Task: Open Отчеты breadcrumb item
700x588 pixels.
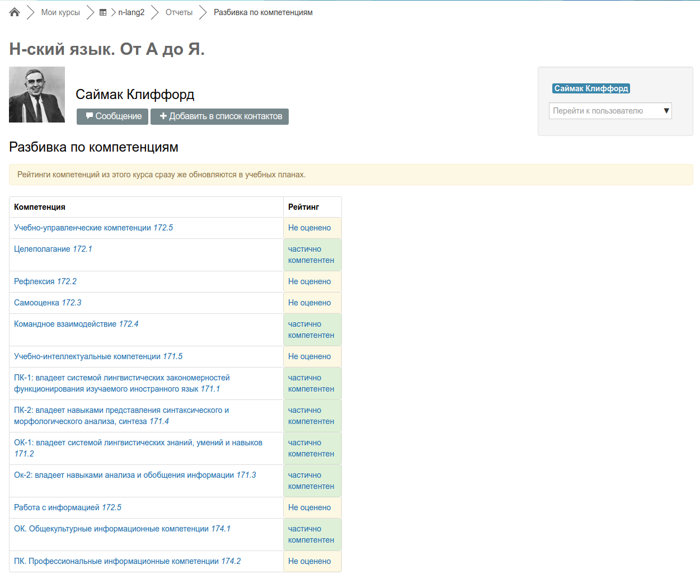Action: point(179,12)
